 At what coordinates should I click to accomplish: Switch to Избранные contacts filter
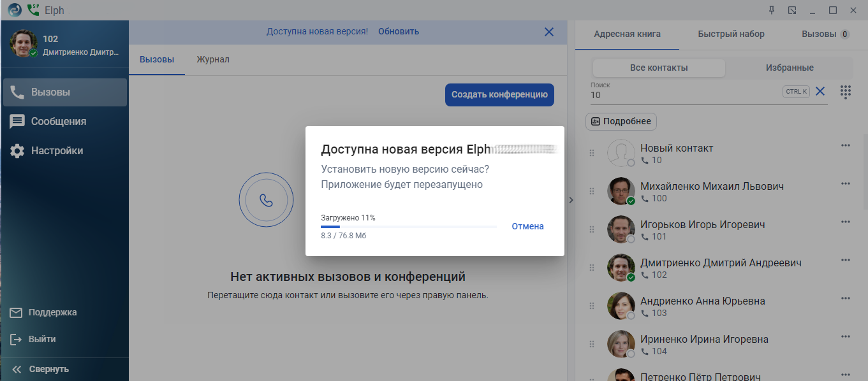789,68
